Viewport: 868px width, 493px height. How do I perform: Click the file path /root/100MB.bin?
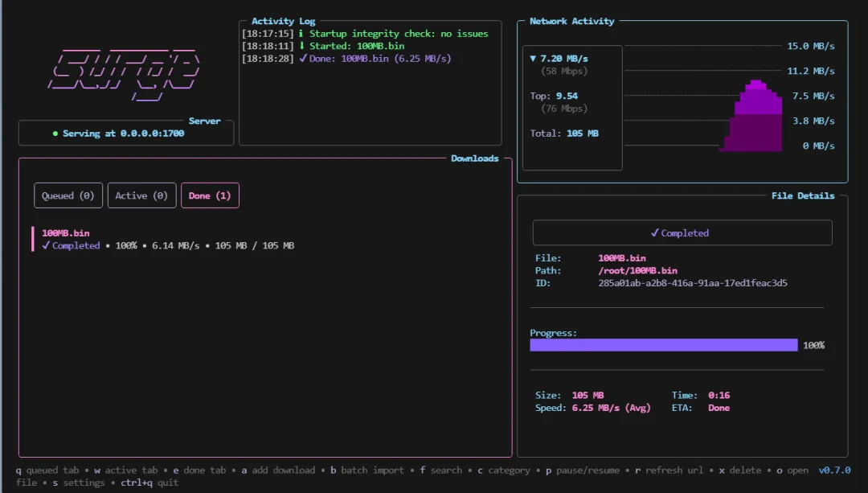point(637,270)
